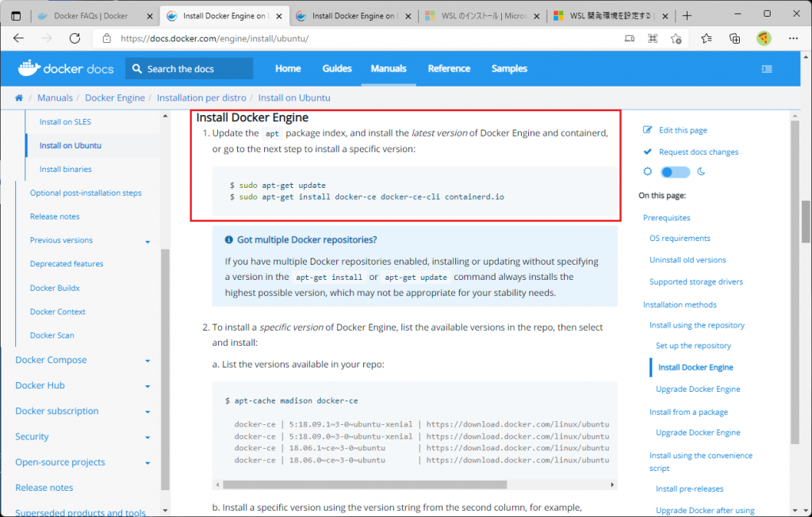Jump to Set up the repository
Screen dimensions: 812x517
pyautogui.click(x=693, y=346)
